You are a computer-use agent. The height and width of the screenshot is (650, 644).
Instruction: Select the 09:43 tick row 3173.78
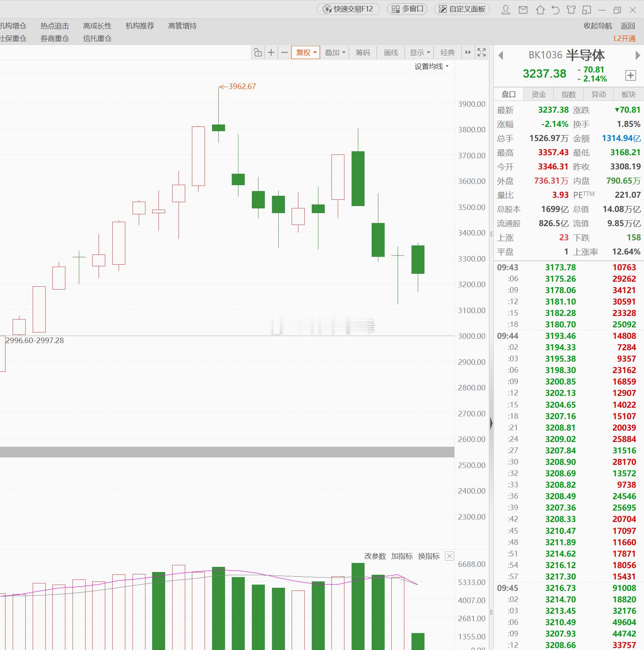coord(568,267)
